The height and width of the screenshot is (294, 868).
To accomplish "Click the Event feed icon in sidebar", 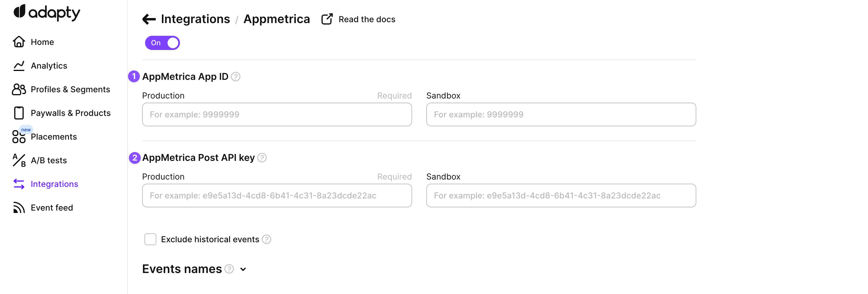I will pyautogui.click(x=19, y=208).
